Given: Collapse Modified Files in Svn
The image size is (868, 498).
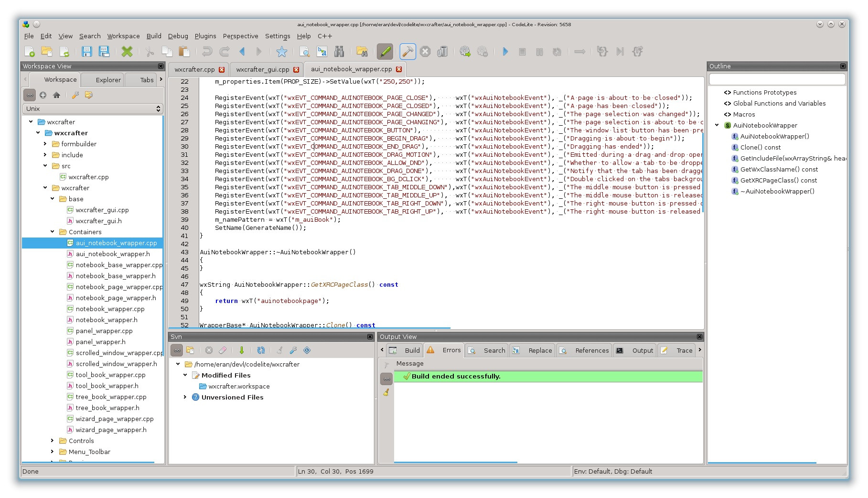Looking at the screenshot, I should click(x=185, y=375).
